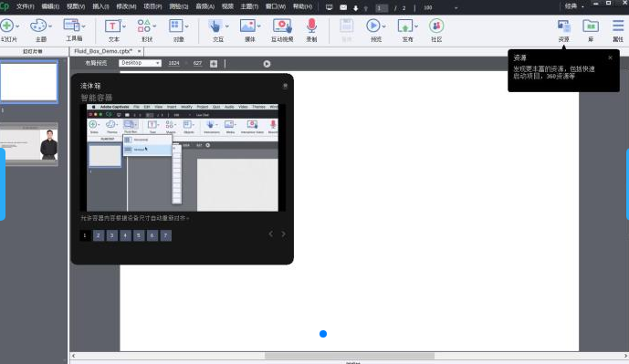Select slide 1 thumbnail in filmstrip
Viewport: 629px width, 364px height.
(x=29, y=82)
